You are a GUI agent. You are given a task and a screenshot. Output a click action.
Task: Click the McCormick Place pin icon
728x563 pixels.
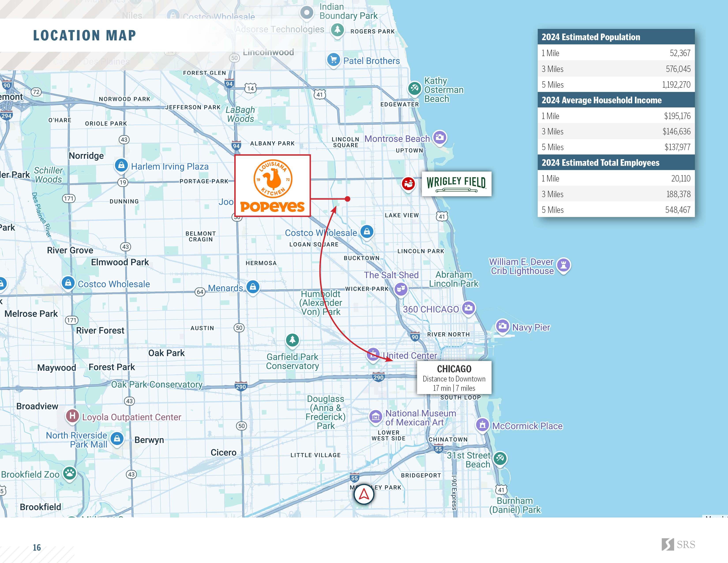point(482,425)
